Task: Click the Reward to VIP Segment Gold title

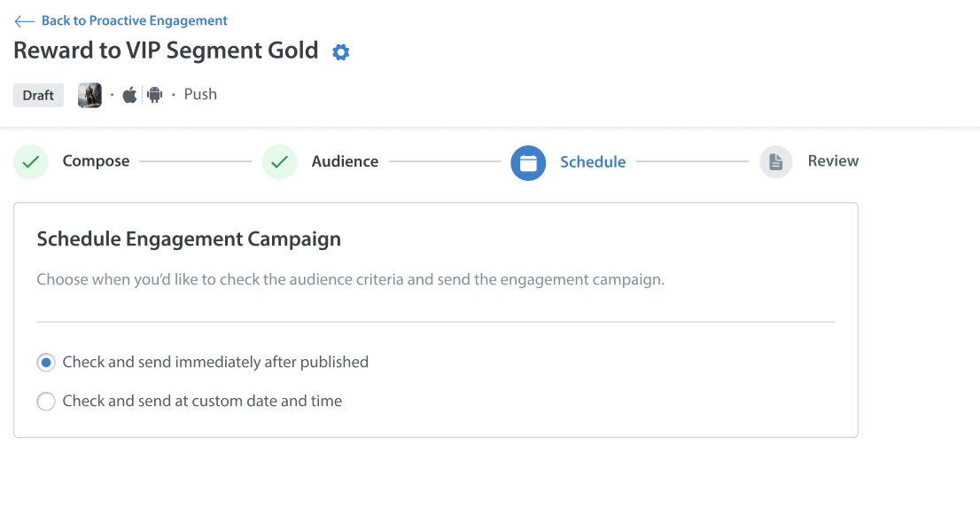Action: point(166,51)
